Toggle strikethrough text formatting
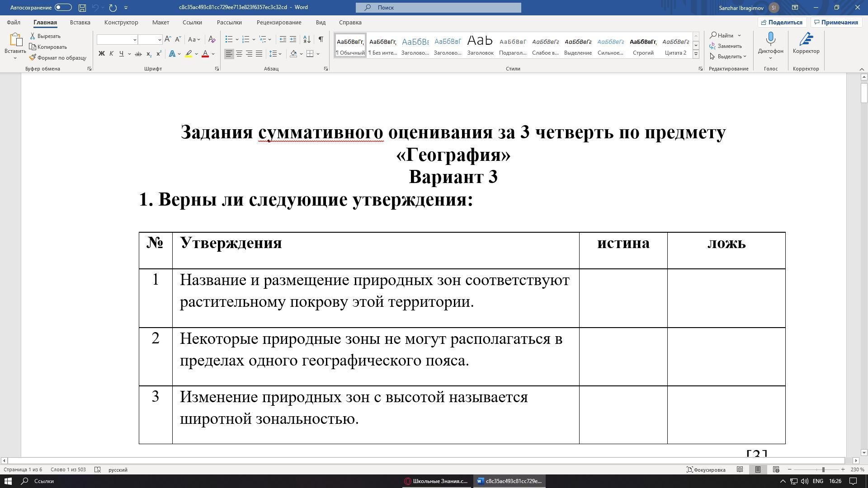The height and width of the screenshot is (488, 868). (x=138, y=54)
